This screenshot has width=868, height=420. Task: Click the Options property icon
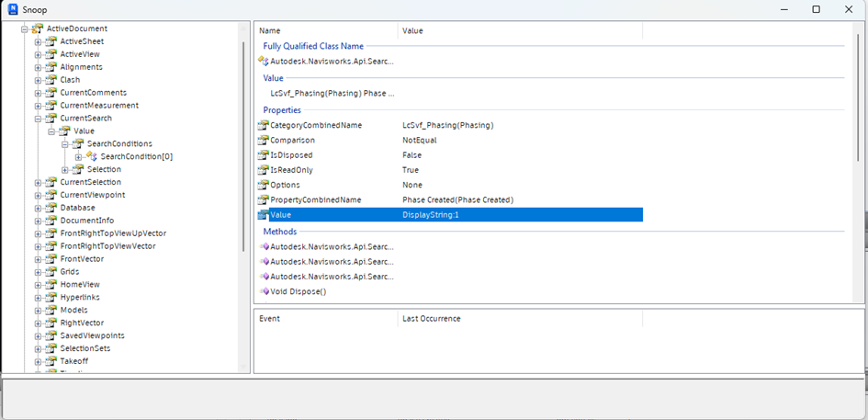point(264,185)
